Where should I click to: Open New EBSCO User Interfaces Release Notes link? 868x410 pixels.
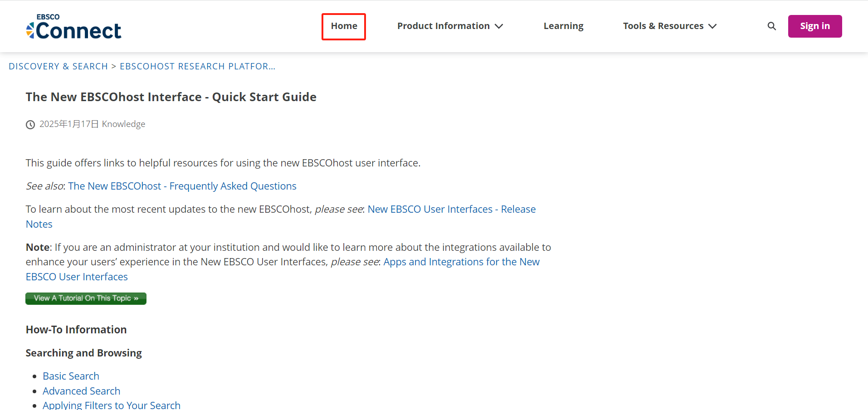pos(281,216)
